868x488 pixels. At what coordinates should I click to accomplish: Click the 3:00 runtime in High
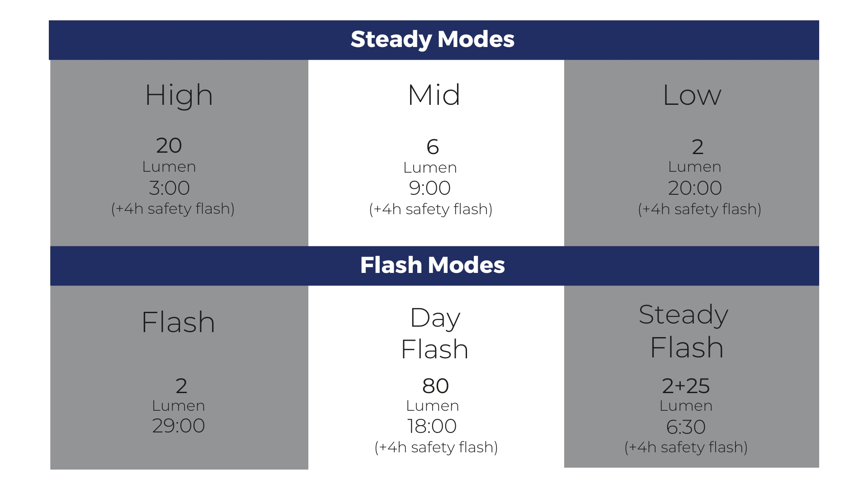(x=169, y=188)
